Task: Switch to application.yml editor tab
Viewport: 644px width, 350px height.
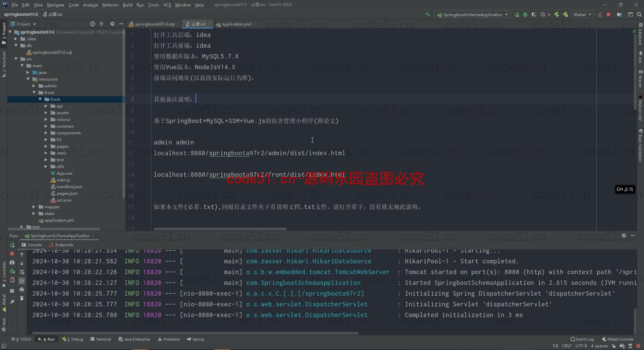Action: (236, 24)
